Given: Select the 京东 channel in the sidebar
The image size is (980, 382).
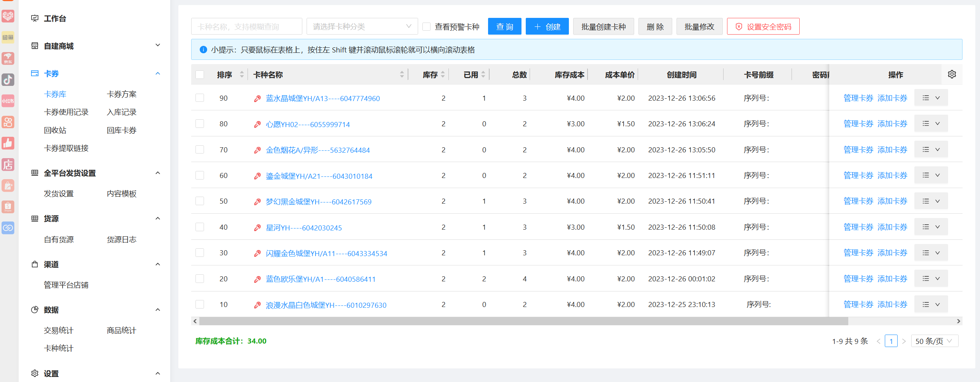Looking at the screenshot, I should [8, 59].
